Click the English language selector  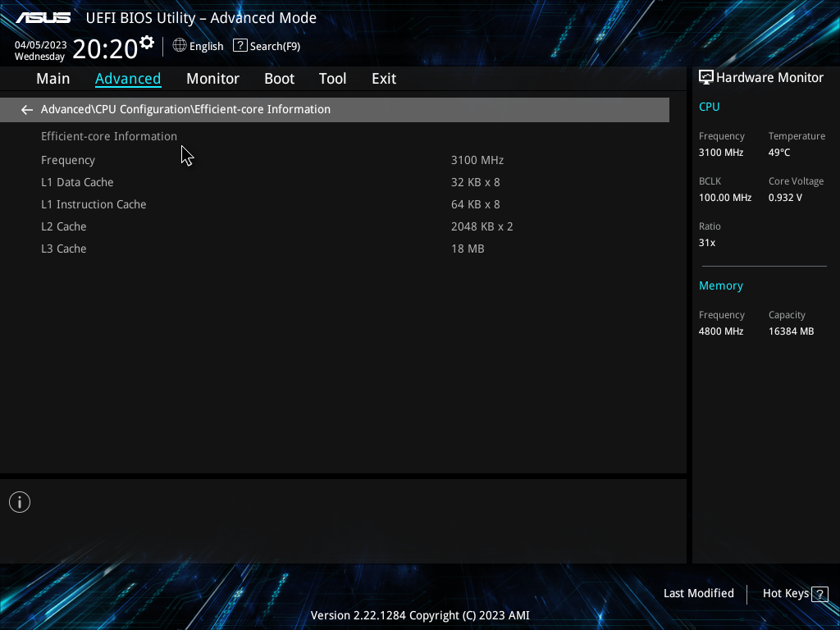tap(206, 46)
